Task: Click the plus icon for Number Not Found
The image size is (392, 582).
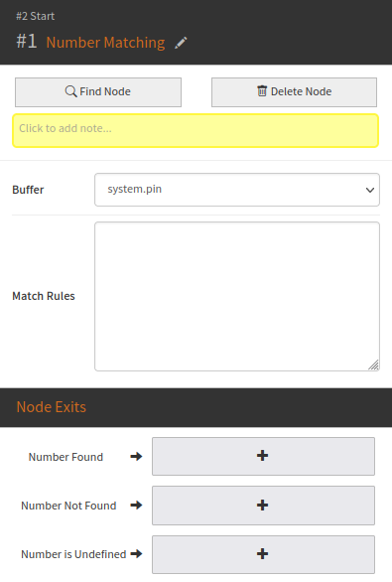Action: pyautogui.click(x=263, y=505)
